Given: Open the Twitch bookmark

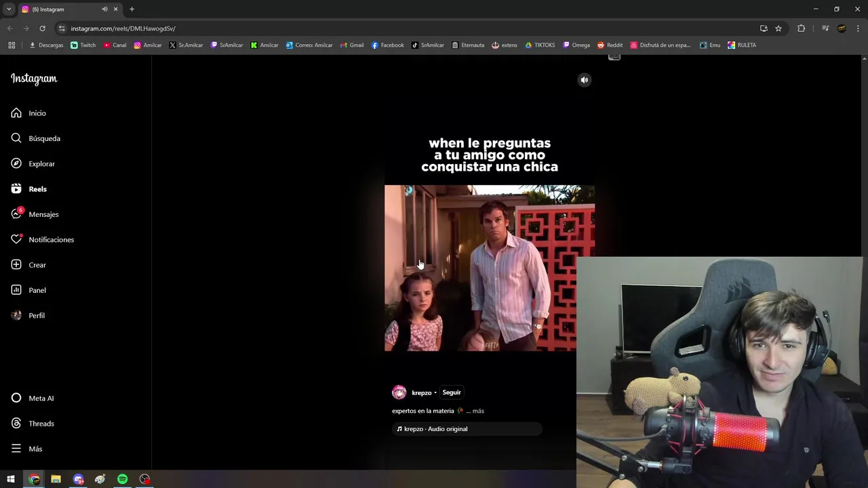Looking at the screenshot, I should [83, 45].
